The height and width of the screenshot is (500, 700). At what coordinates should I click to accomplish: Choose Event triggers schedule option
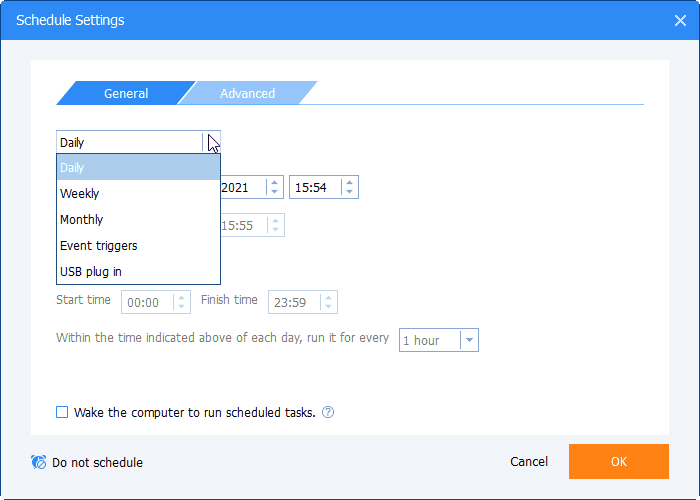click(99, 246)
